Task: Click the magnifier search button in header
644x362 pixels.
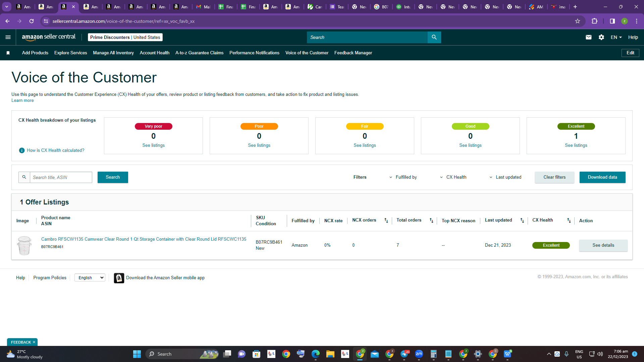Action: [x=434, y=37]
